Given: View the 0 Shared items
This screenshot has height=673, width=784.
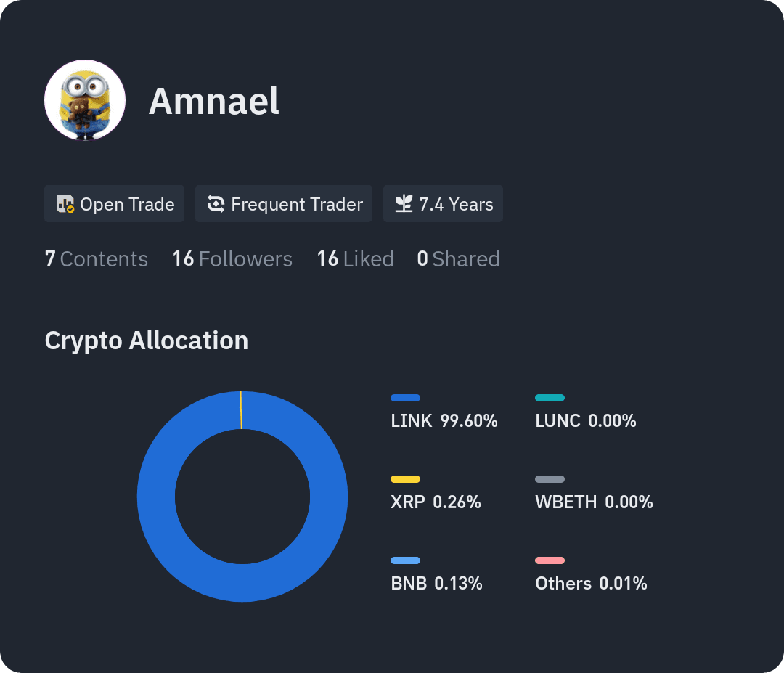Looking at the screenshot, I should (459, 259).
